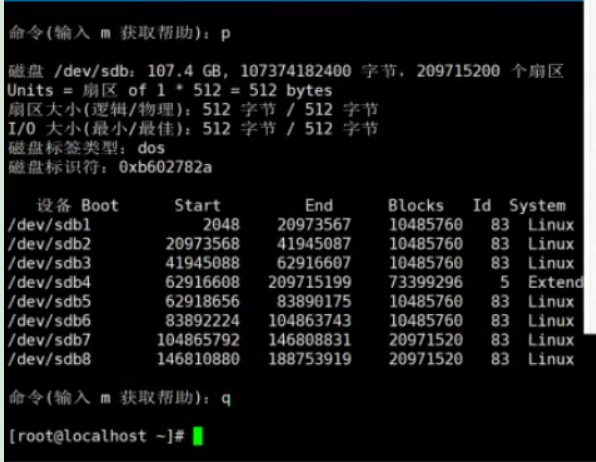Image resolution: width=596 pixels, height=462 pixels.
Task: Click end sector value 62916607
Action: pos(314,264)
